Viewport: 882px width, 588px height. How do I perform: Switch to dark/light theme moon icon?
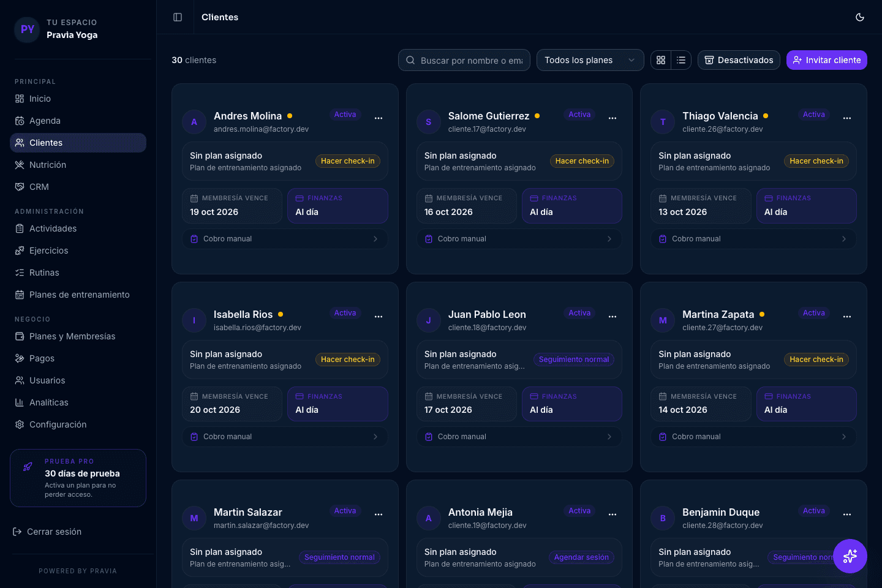click(860, 17)
